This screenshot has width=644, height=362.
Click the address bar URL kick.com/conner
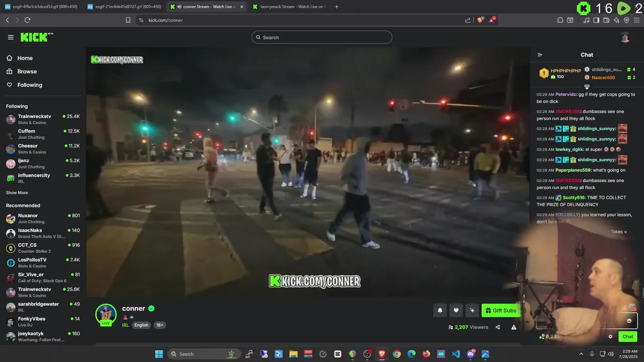point(166,20)
